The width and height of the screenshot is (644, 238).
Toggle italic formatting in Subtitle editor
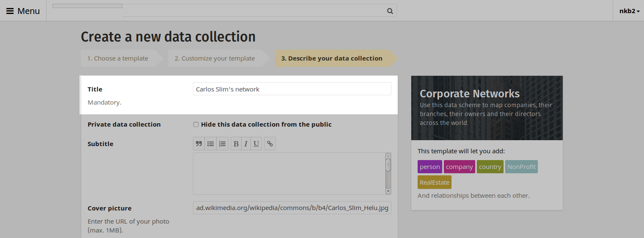tap(246, 144)
